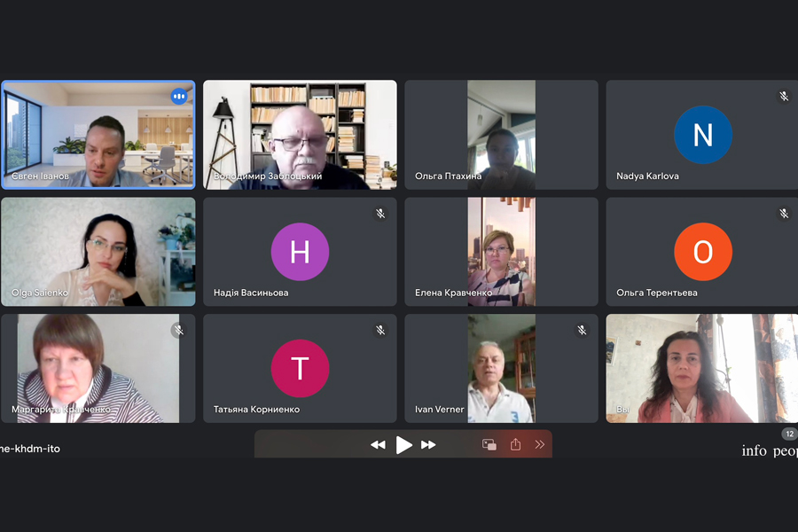Select Olga Saienko video tile
The width and height of the screenshot is (798, 532).
[98, 252]
